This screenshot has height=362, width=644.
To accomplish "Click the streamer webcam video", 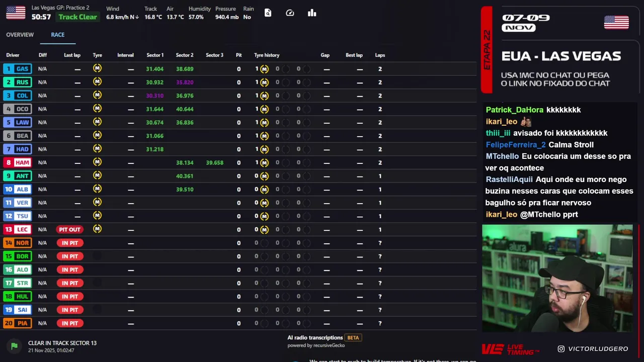I will point(557,278).
